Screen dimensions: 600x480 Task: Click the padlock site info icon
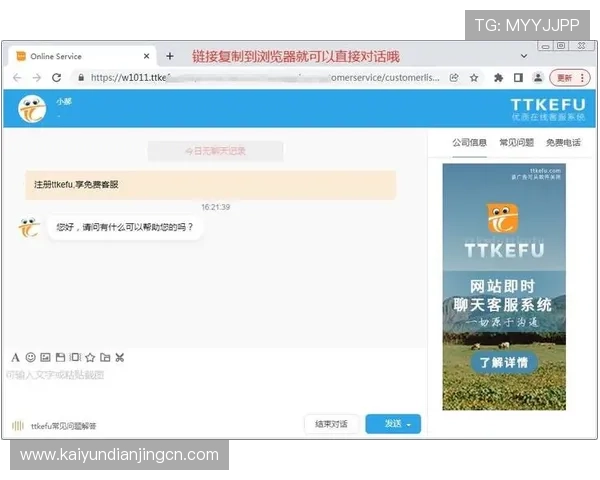[x=81, y=78]
